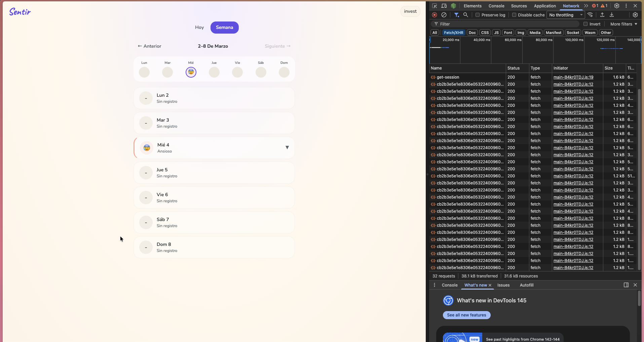Screen dimensions: 644x342
Task: Click the Dom day circle in week strip
Action: [284, 72]
